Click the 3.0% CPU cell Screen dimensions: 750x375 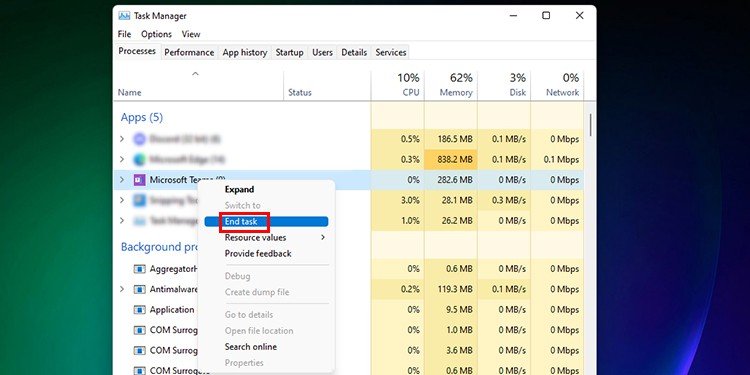pos(397,200)
